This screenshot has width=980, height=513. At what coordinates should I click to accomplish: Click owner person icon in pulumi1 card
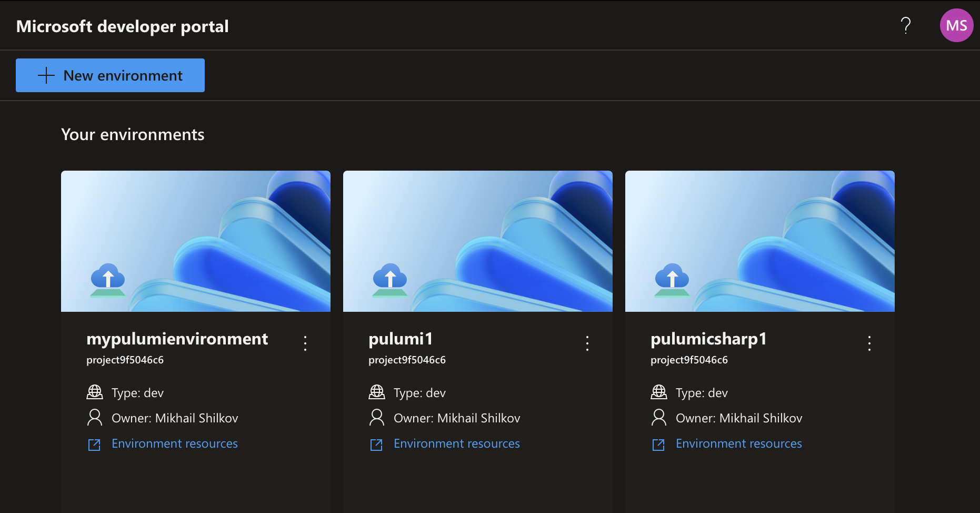(377, 417)
